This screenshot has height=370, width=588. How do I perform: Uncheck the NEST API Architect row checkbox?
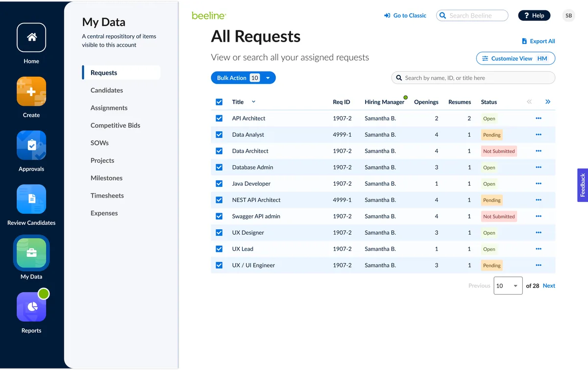[219, 200]
